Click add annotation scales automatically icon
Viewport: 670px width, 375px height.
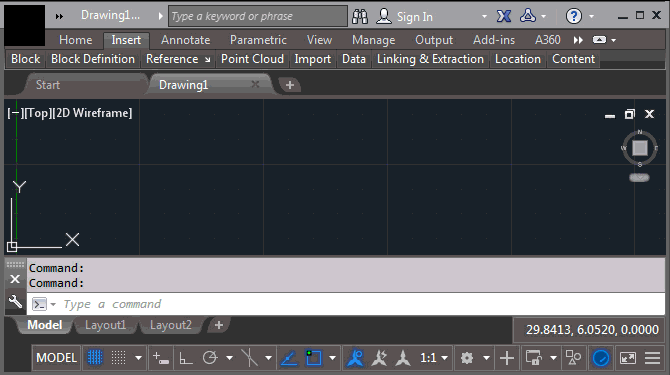click(x=379, y=357)
